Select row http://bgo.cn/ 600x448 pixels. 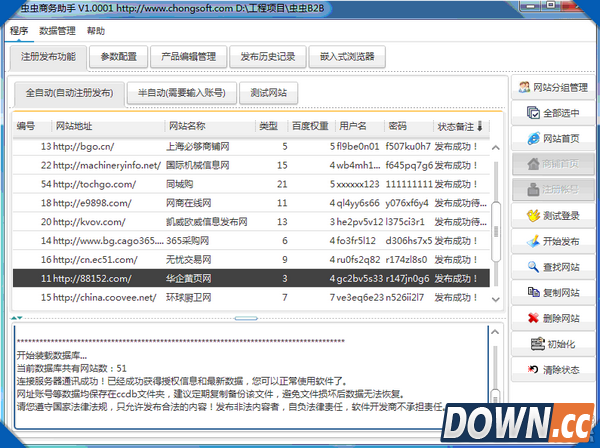click(x=251, y=147)
